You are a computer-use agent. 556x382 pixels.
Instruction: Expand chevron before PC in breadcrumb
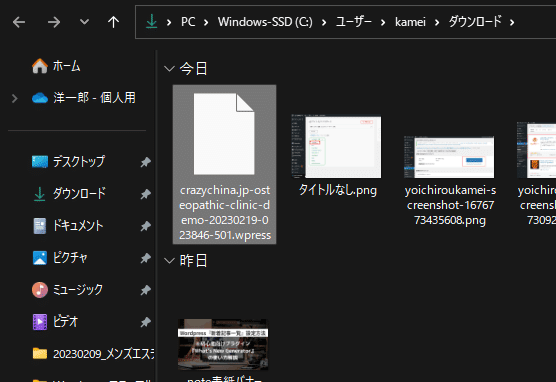[x=169, y=23]
